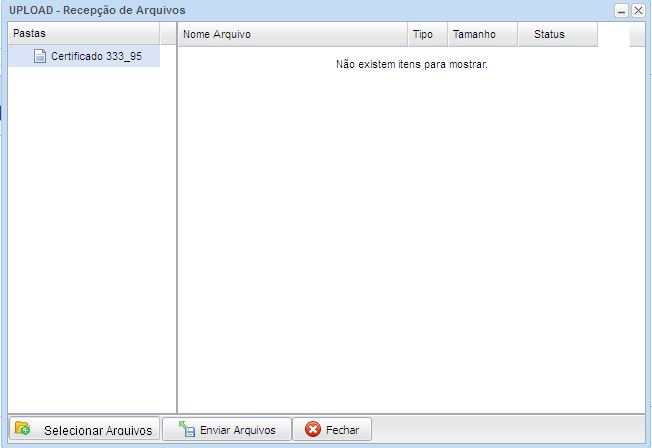Sort by the Tamanho column header
The height and width of the screenshot is (448, 652).
tap(474, 34)
